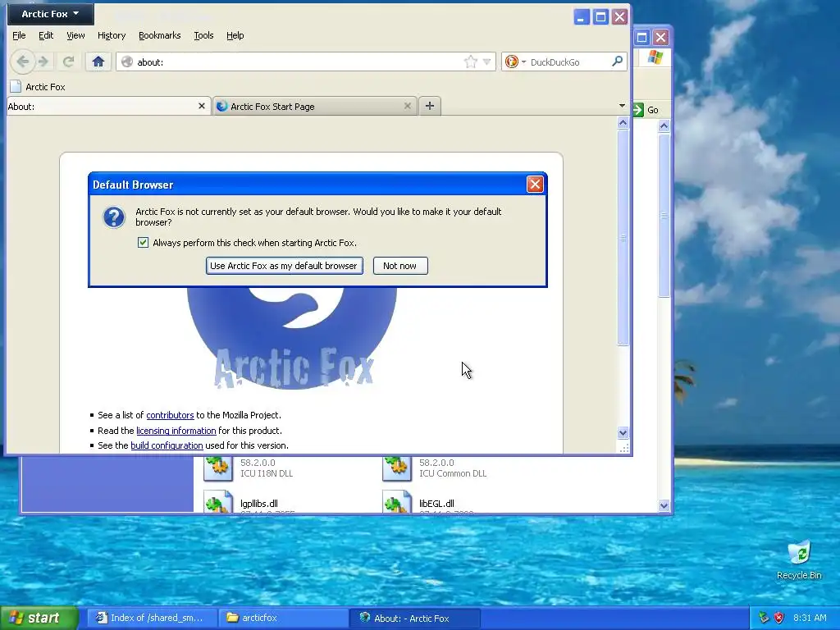Click the question mark dialog icon
The height and width of the screenshot is (630, 840).
coord(113,217)
